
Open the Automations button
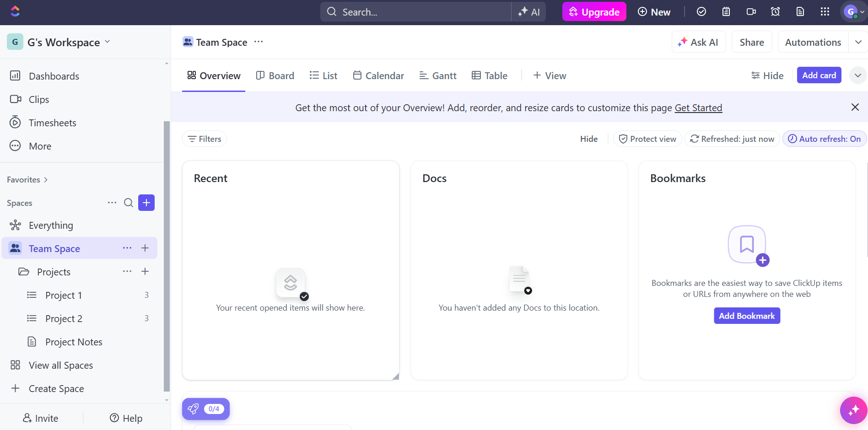click(x=813, y=42)
